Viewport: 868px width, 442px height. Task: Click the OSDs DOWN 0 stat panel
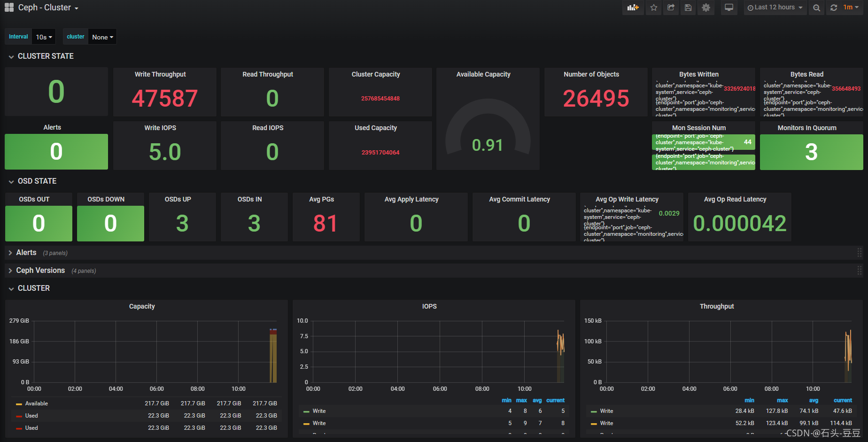(x=110, y=224)
